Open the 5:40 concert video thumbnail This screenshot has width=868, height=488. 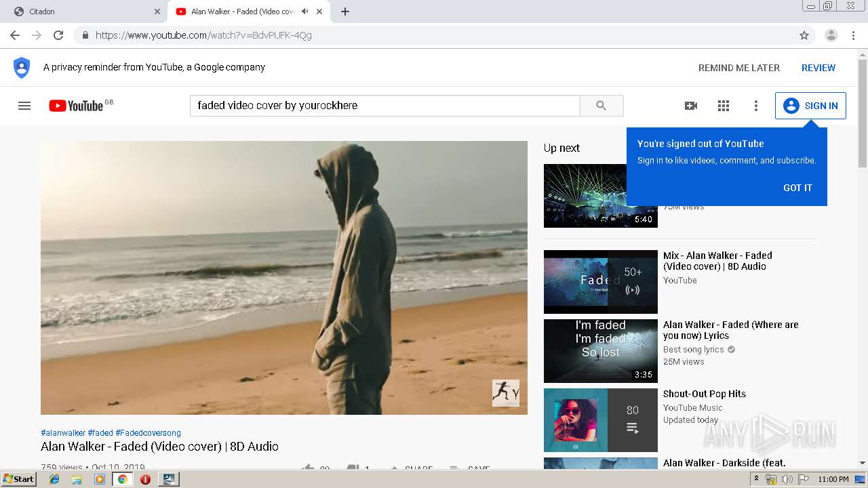[x=601, y=196]
